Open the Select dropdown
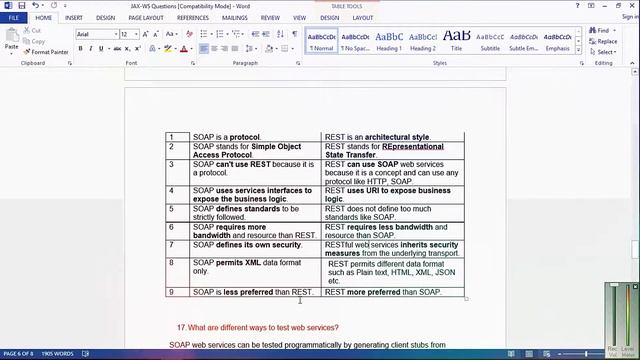The image size is (640, 360). [x=603, y=52]
